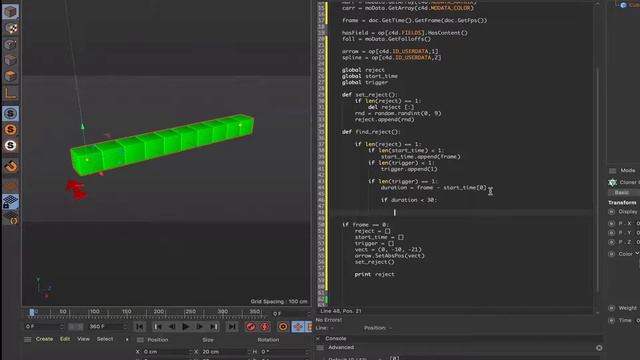Click the Rotation H field showing 0°
640x360 pixels.
tap(284, 351)
